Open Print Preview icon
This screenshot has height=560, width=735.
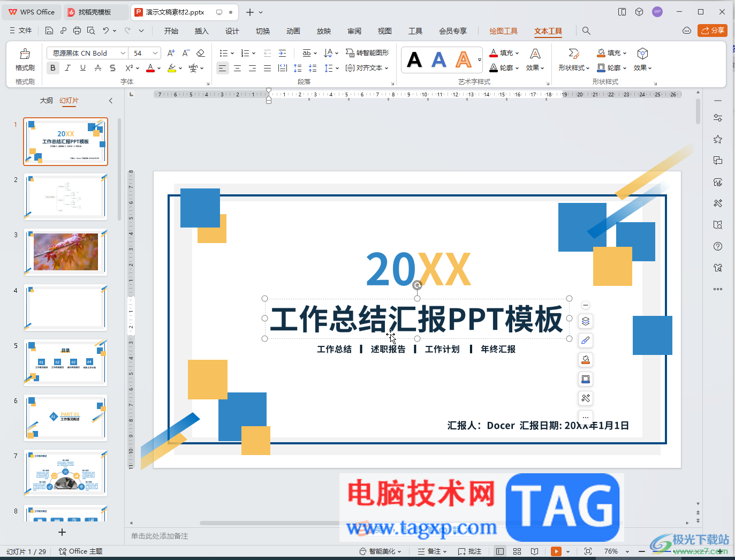click(91, 31)
